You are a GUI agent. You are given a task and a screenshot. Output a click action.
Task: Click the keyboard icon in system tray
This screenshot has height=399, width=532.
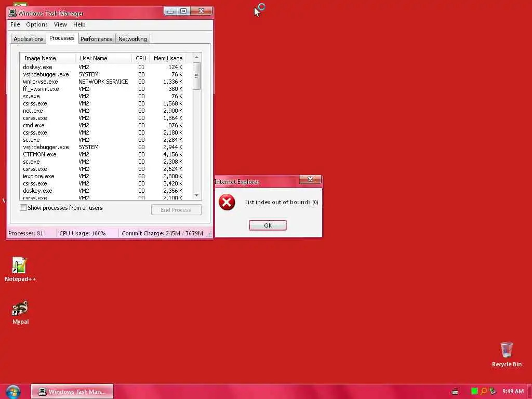(x=455, y=392)
